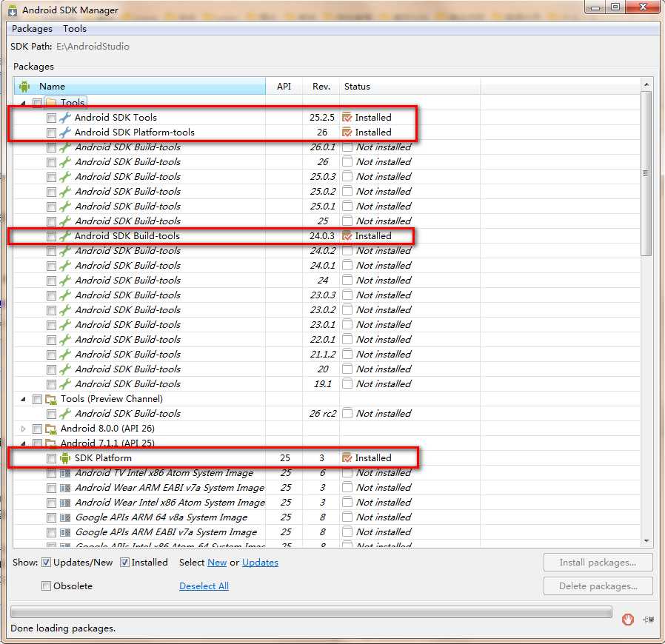Click Not installed status icon for Build-tools 25.0.2
This screenshot has width=665, height=644.
[347, 191]
